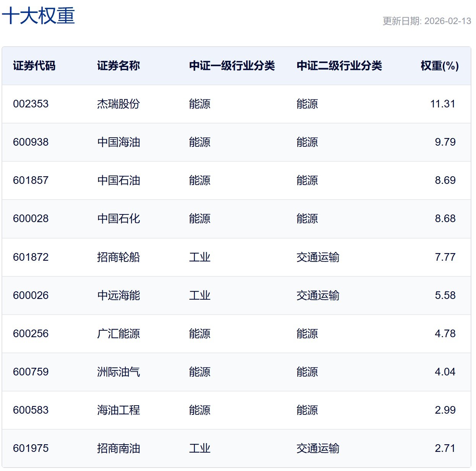476x471 pixels.
Task: Click the 海油工程 stock name
Action: 118,410
